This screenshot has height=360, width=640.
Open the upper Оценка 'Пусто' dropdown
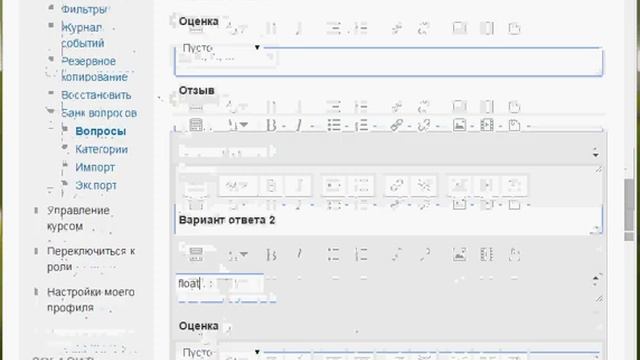(221, 48)
